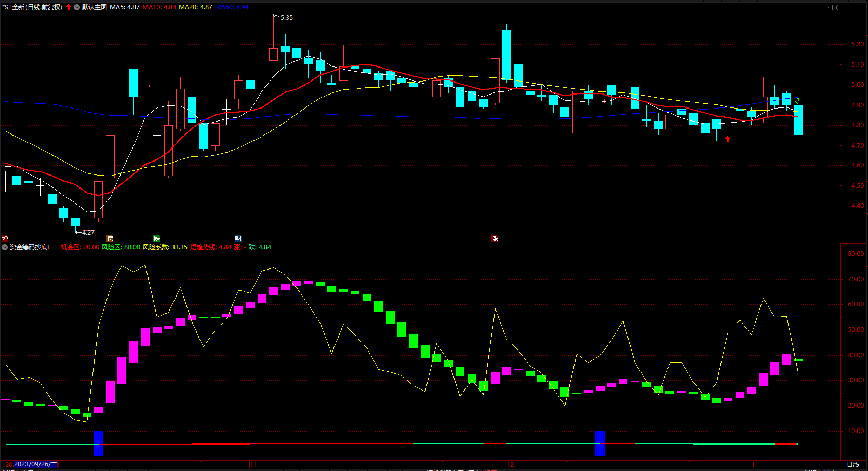868x471 pixels.
Task: Click the 4.40 price axis label
Action: (x=858, y=206)
